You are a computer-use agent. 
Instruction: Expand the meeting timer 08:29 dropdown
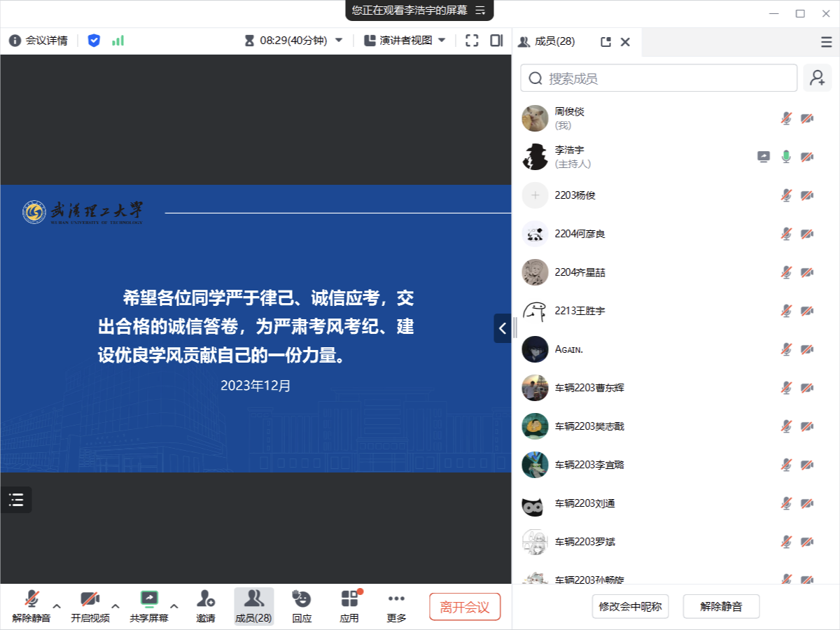pos(339,41)
